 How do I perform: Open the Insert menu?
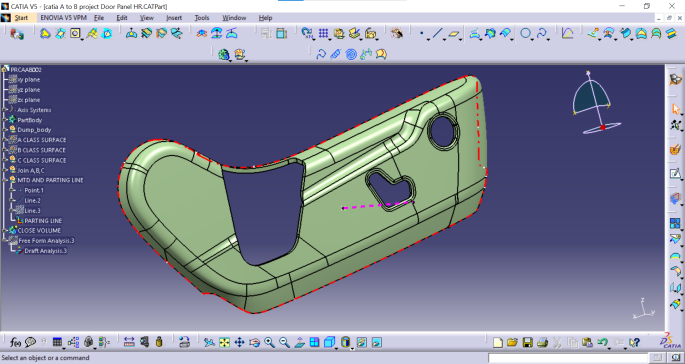click(x=174, y=18)
